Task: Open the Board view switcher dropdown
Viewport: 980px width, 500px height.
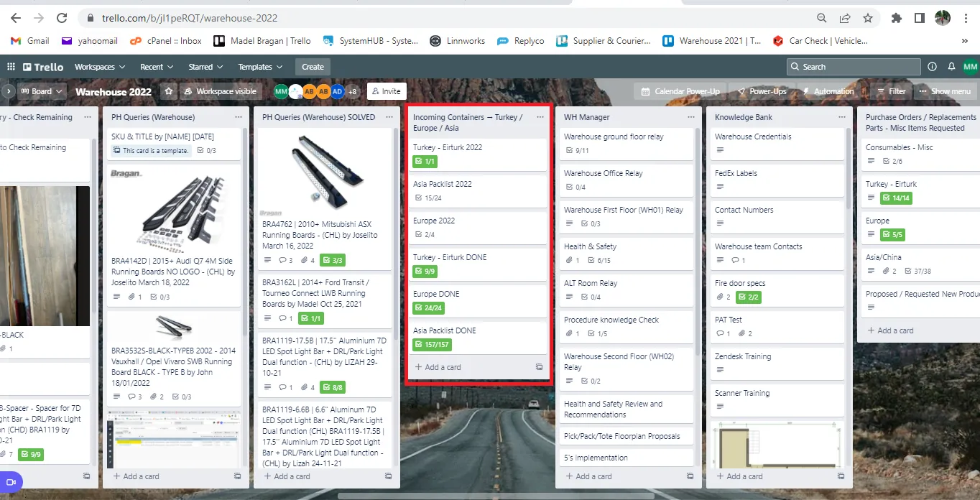Action: point(42,91)
